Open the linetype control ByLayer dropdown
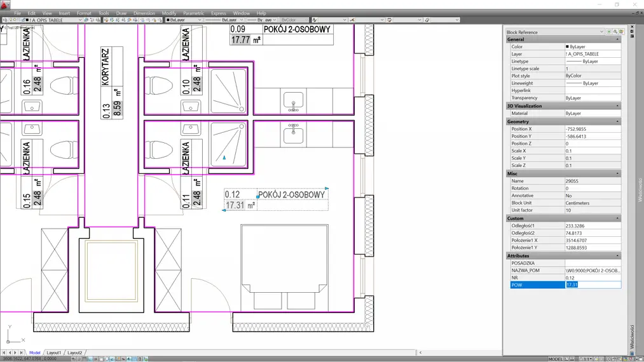Image resolution: width=644 pixels, height=362 pixels. [224, 20]
